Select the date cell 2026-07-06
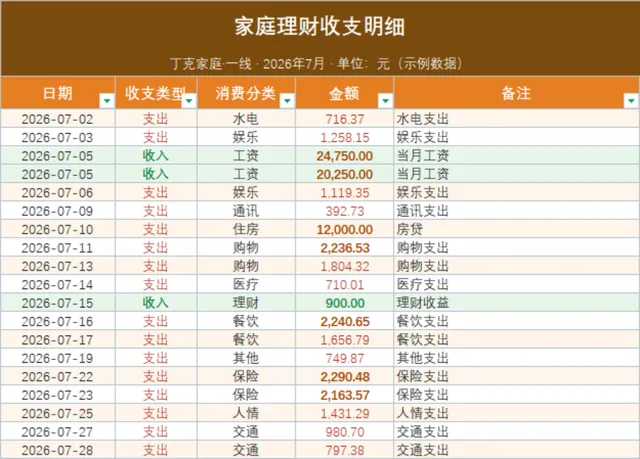 (x=58, y=192)
